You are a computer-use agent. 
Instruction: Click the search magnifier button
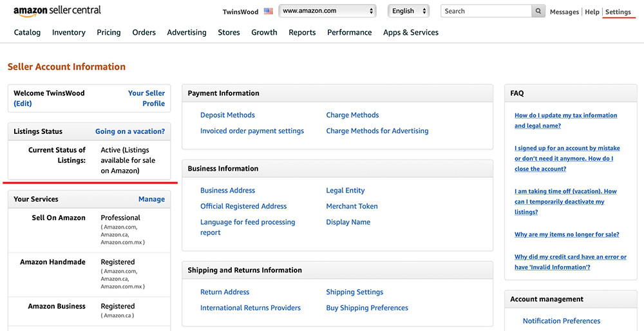pos(538,12)
